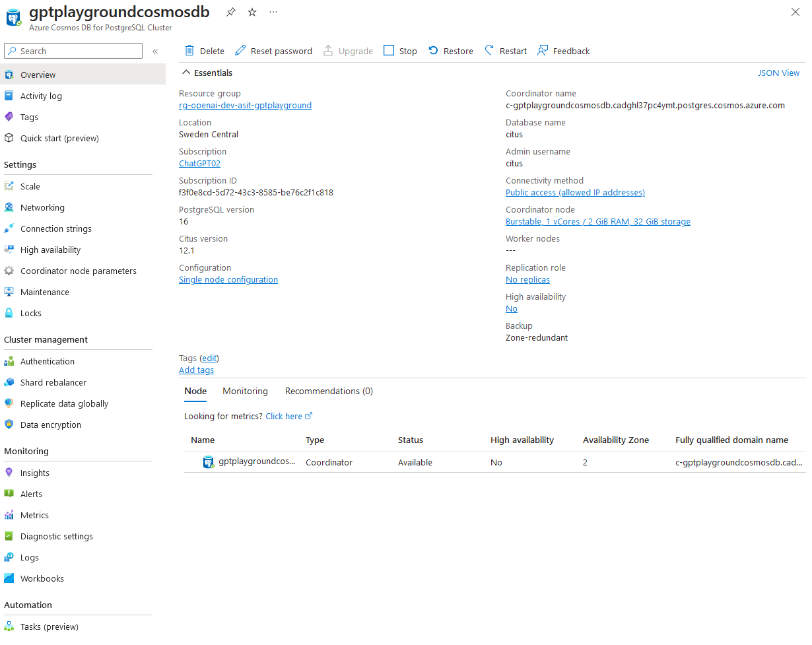The height and width of the screenshot is (645, 812).
Task: Collapse the left menu with the chevron
Action: coord(155,51)
